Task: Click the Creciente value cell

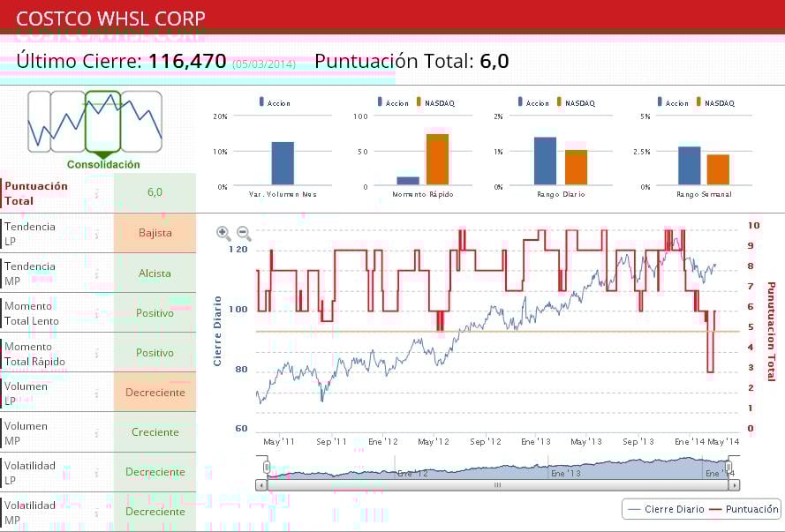Action: pos(155,432)
